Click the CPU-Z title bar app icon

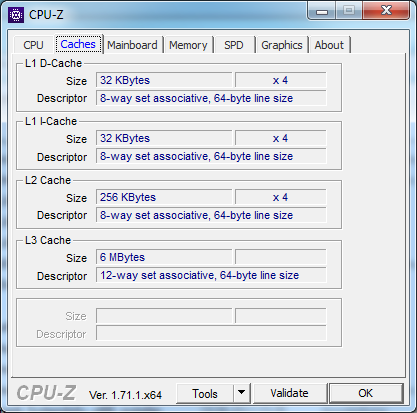click(16, 15)
